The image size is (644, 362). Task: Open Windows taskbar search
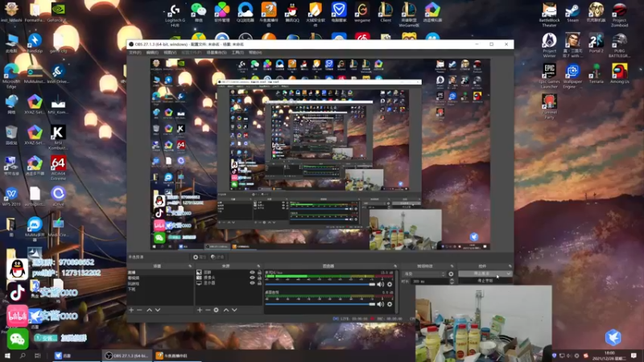pos(23,356)
